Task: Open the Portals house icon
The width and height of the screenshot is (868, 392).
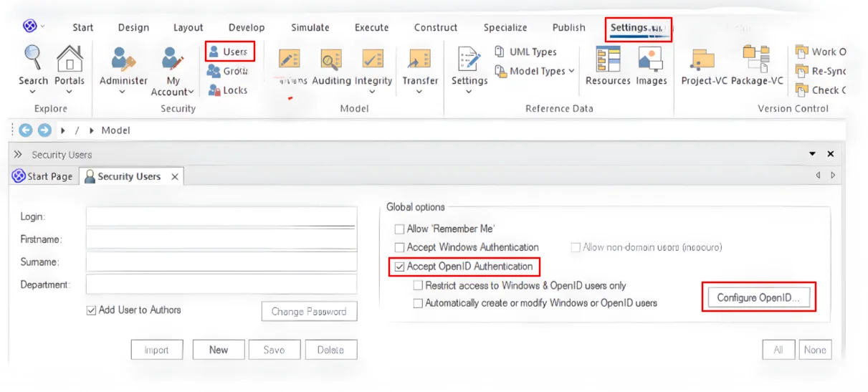Action: point(70,59)
